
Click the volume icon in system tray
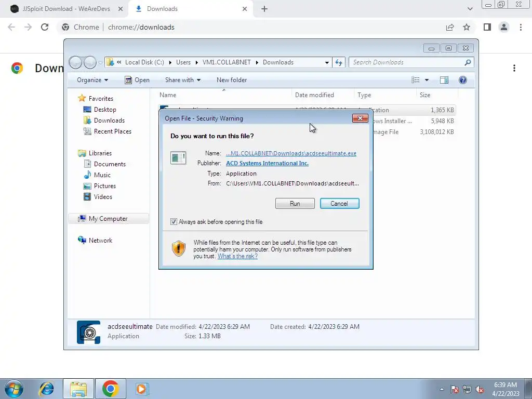[480, 389]
